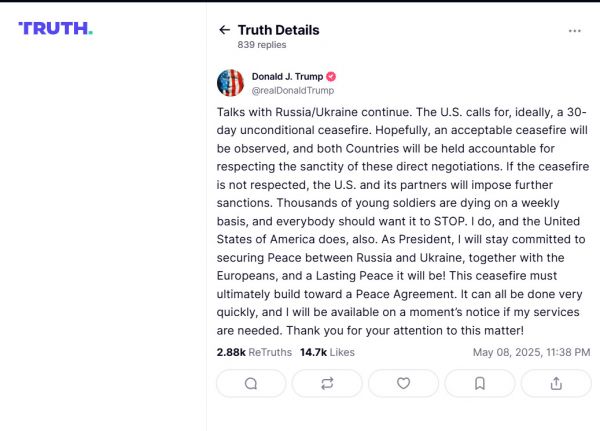View the 2.88k ReTruths list
This screenshot has width=600, height=431.
pyautogui.click(x=253, y=352)
